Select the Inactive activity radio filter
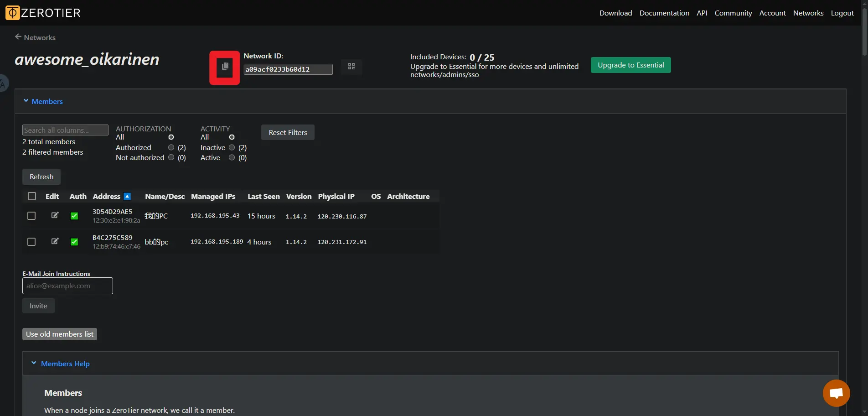Viewport: 868px width, 416px height. click(x=232, y=147)
